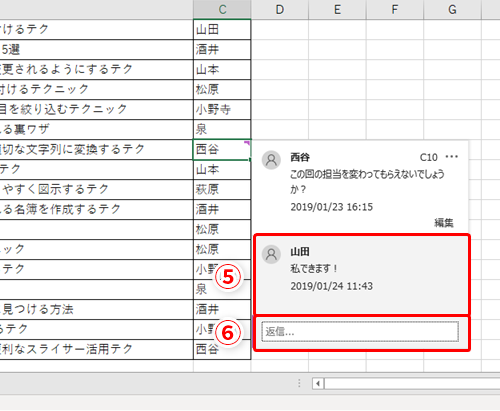Select 西谷 cell beside スライサー活用テク
500x411 pixels.
pyautogui.click(x=222, y=349)
